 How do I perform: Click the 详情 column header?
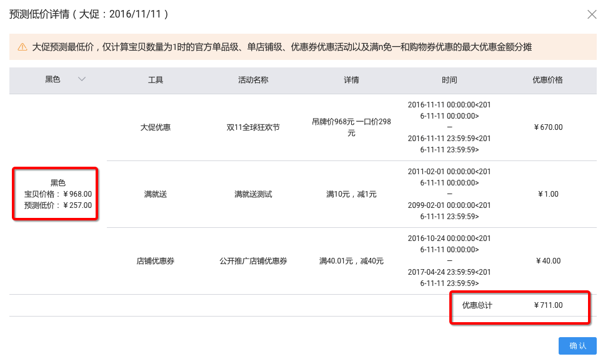coord(351,80)
